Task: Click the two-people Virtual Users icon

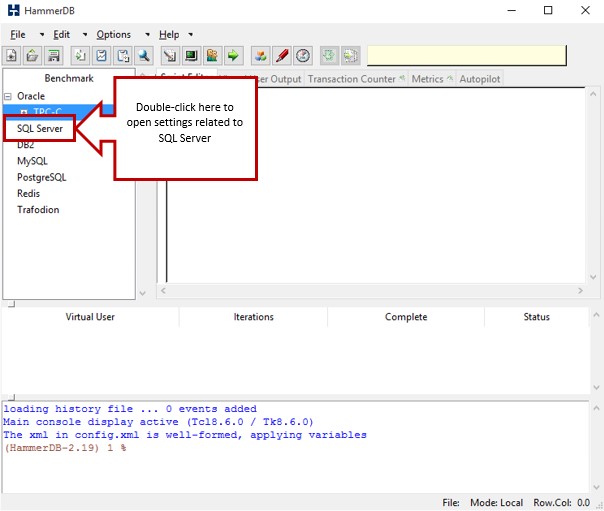Action: click(x=212, y=56)
